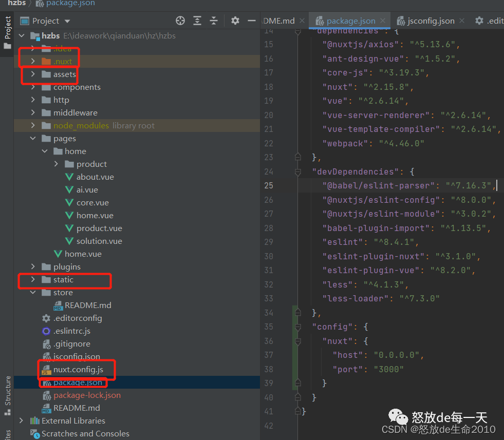Image resolution: width=504 pixels, height=440 pixels.
Task: Select Scratches and Consoles node
Action: (85, 433)
